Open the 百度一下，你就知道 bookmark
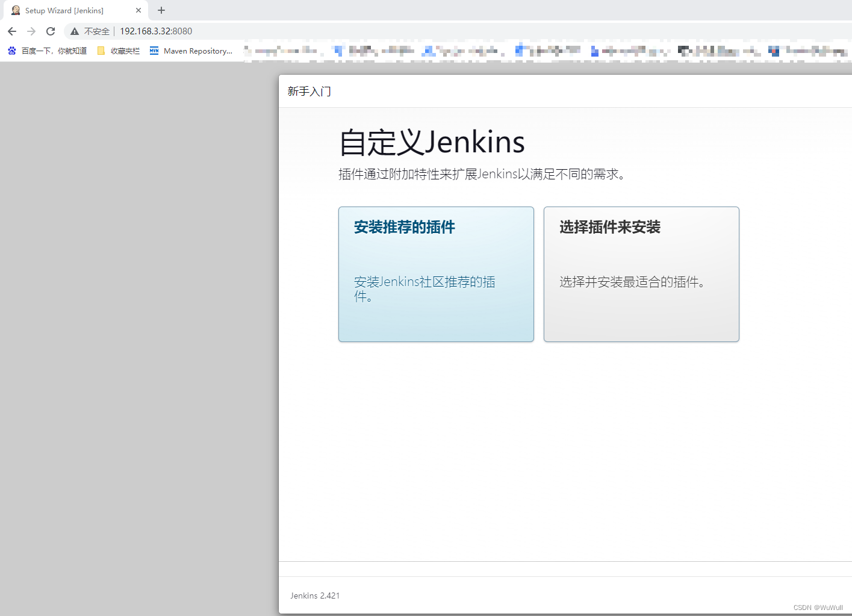 click(47, 51)
